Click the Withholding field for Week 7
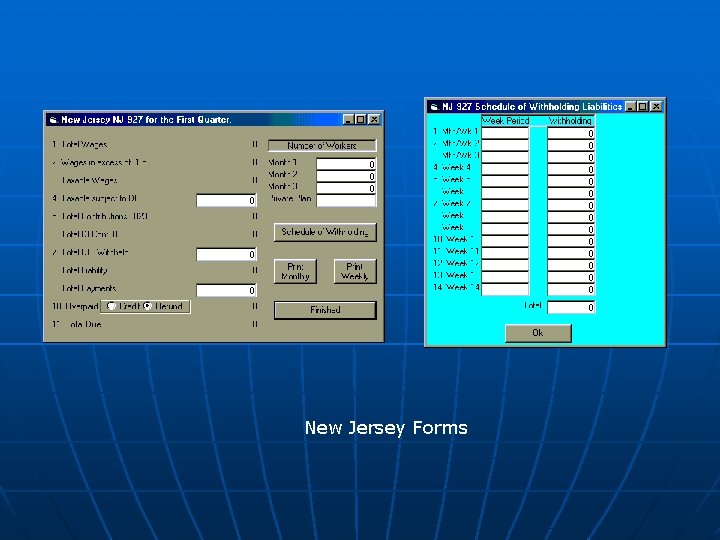This screenshot has width=720, height=540. coord(571,205)
